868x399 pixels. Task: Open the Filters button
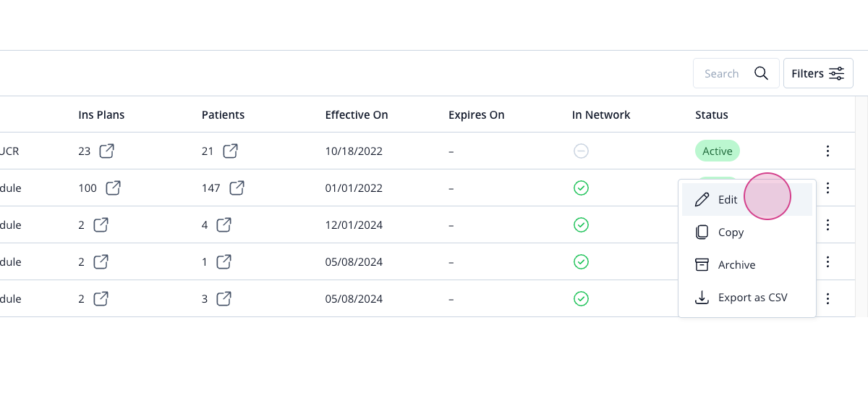point(818,73)
